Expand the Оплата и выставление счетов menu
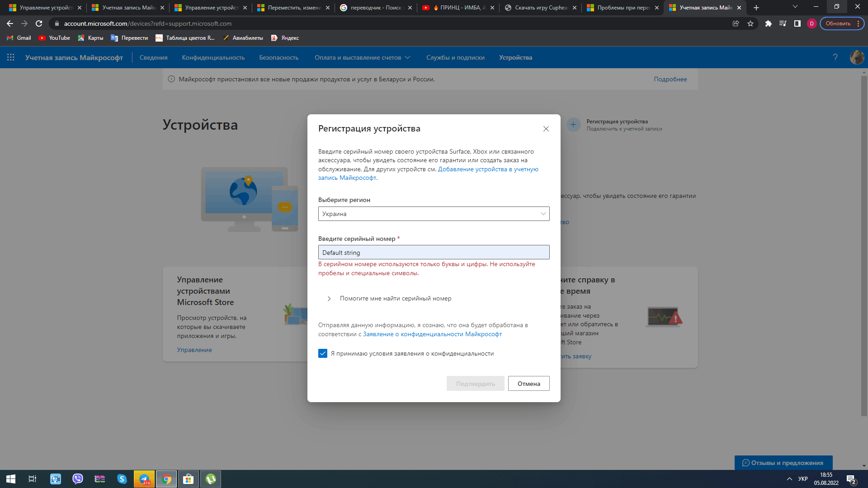Screen dimensions: 868x488 coord(362,57)
